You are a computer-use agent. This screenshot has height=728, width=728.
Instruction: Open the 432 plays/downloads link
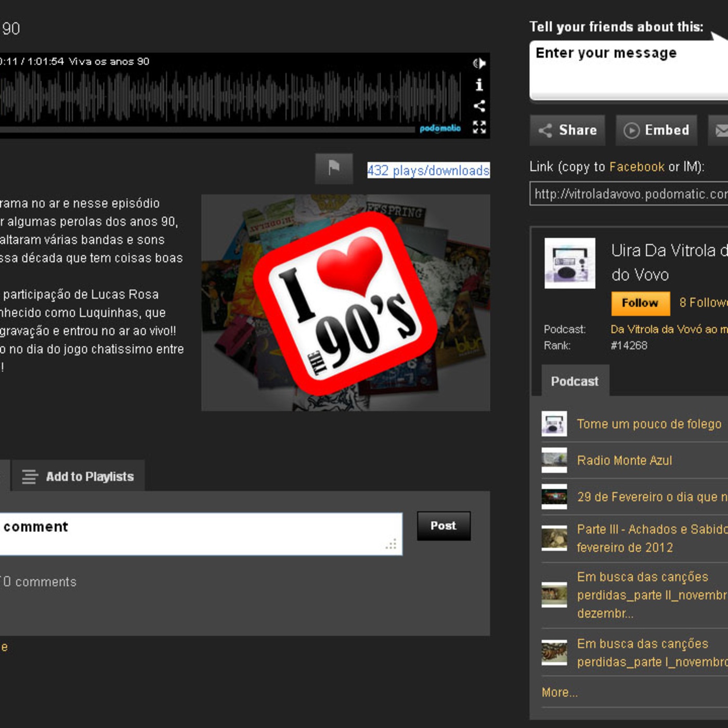(x=428, y=171)
